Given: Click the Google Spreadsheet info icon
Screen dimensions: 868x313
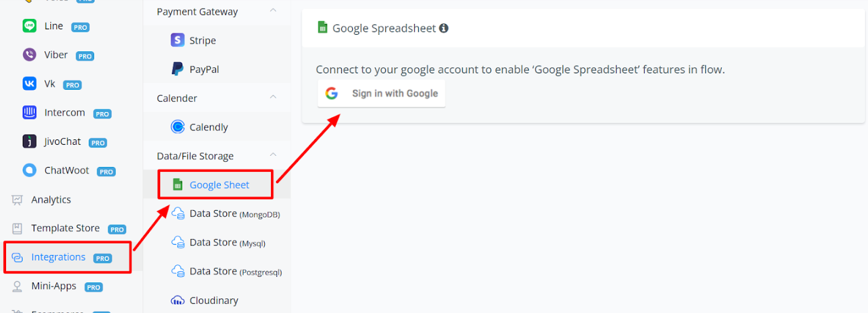Looking at the screenshot, I should click(444, 28).
